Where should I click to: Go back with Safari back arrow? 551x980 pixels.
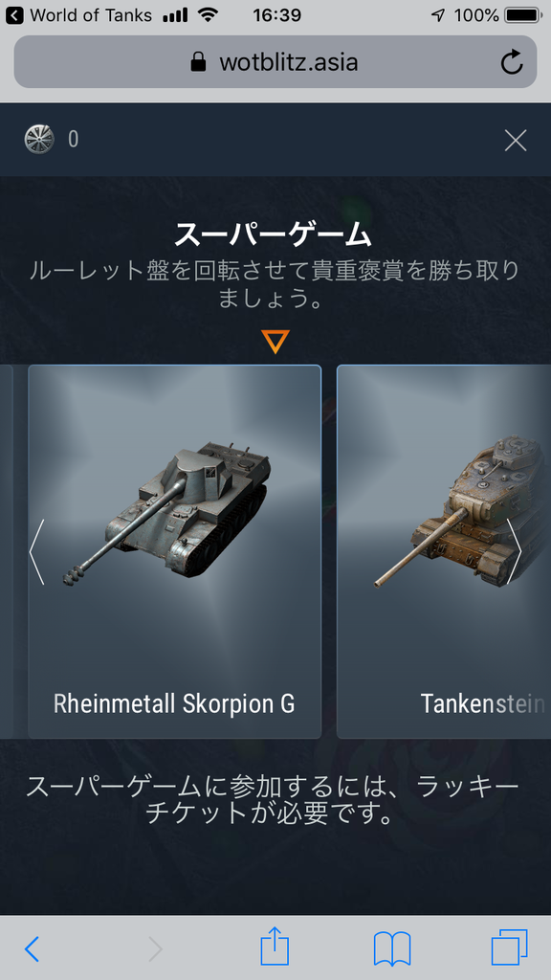coord(33,949)
